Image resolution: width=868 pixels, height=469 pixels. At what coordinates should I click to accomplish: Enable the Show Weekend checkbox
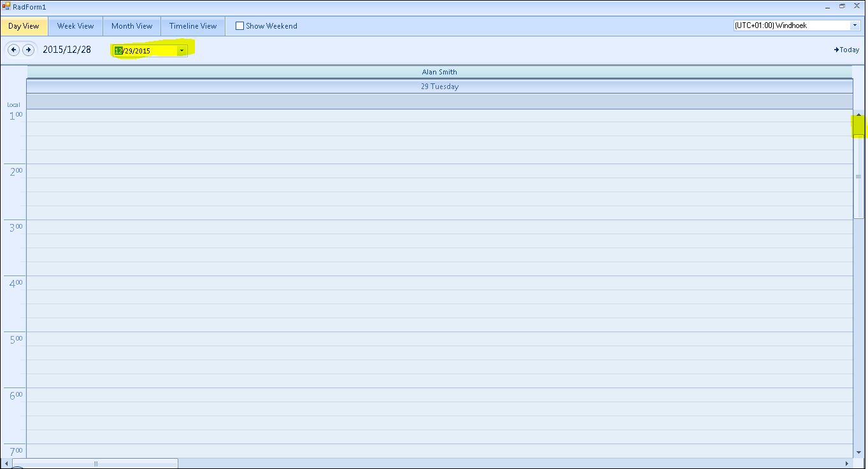pos(240,26)
